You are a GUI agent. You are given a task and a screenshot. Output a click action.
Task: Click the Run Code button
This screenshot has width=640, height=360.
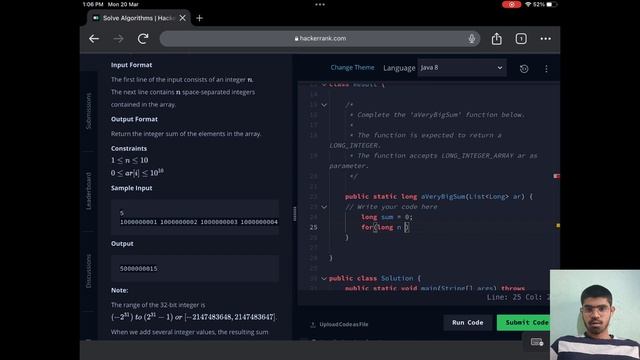467,322
